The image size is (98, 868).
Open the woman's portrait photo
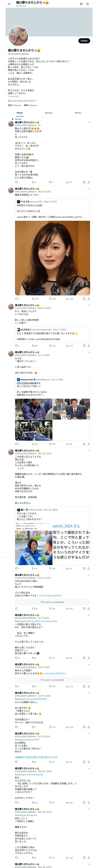coord(52,258)
